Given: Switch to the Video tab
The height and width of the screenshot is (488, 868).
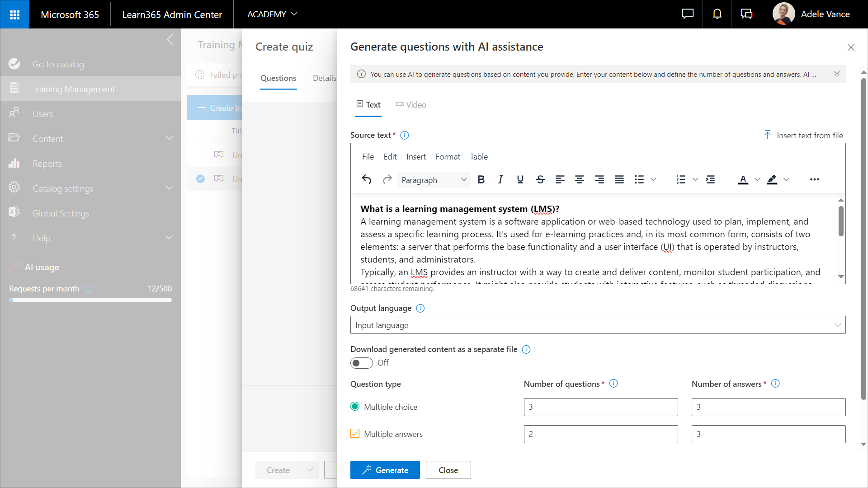Looking at the screenshot, I should pyautogui.click(x=411, y=105).
